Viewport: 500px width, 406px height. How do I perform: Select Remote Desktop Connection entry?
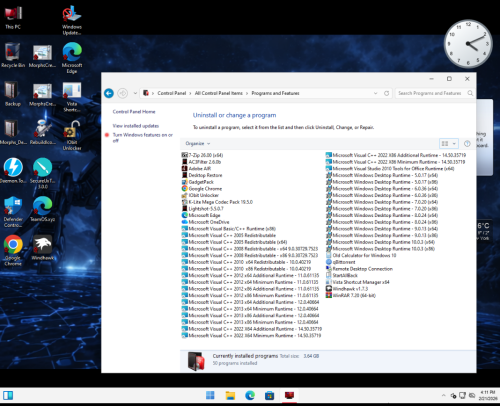click(359, 269)
